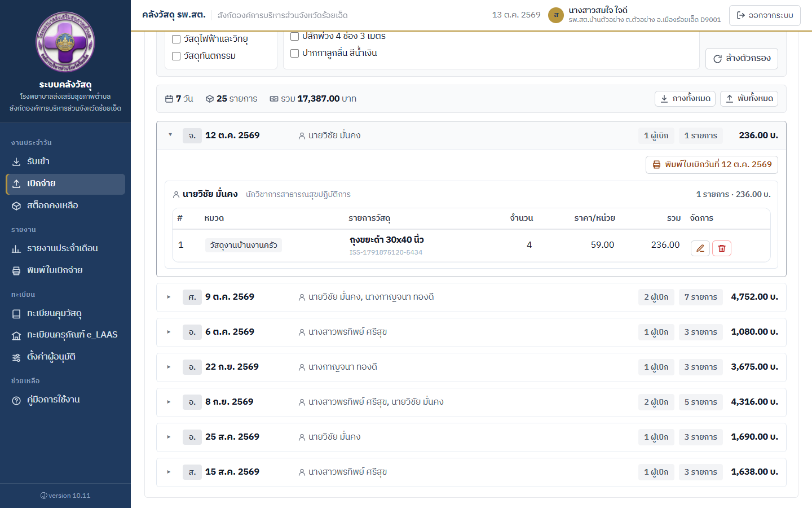Screen dimensions: 812x508
Task: Click 2 ผู้เบิก badge on 8 ก.ย.
Action: click(656, 402)
